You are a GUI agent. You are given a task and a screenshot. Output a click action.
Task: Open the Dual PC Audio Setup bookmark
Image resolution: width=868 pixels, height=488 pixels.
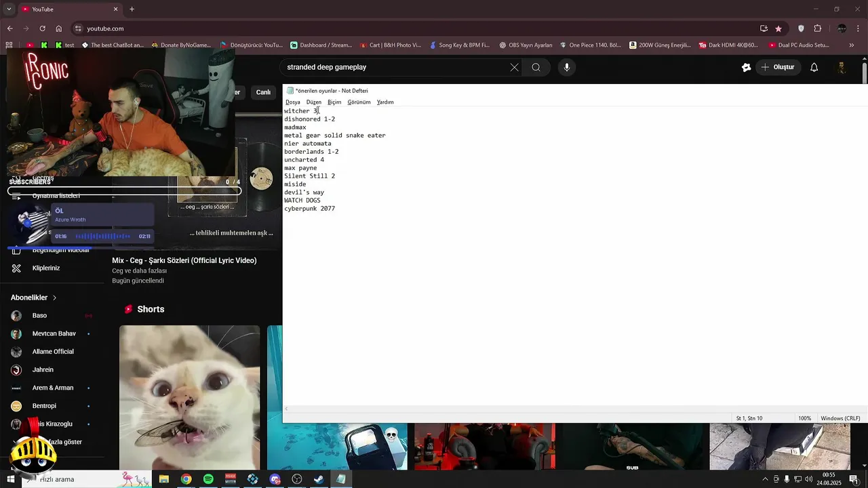[799, 45]
